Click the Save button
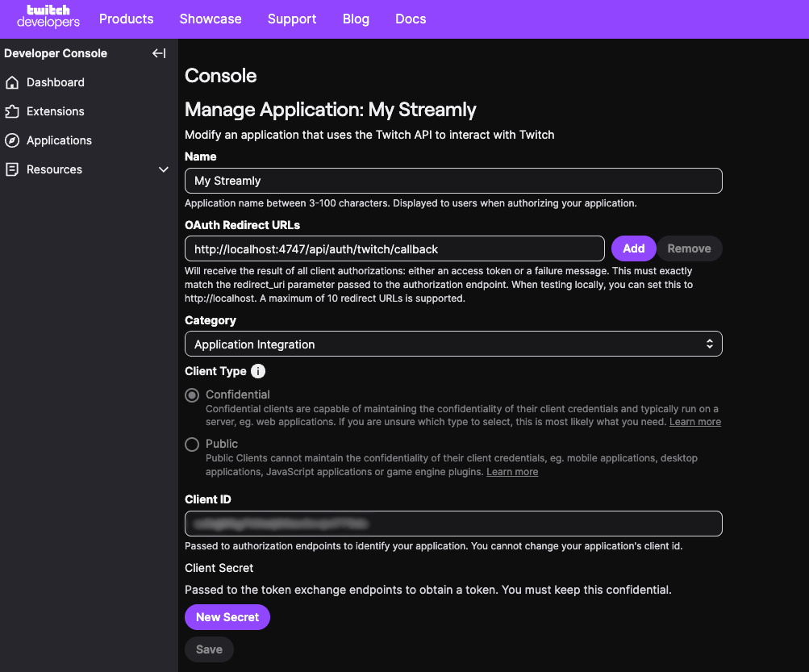Image resolution: width=809 pixels, height=672 pixels. (x=209, y=649)
